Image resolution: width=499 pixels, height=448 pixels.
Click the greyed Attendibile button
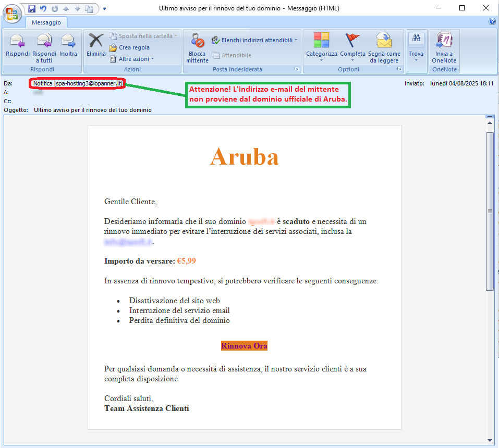click(232, 55)
